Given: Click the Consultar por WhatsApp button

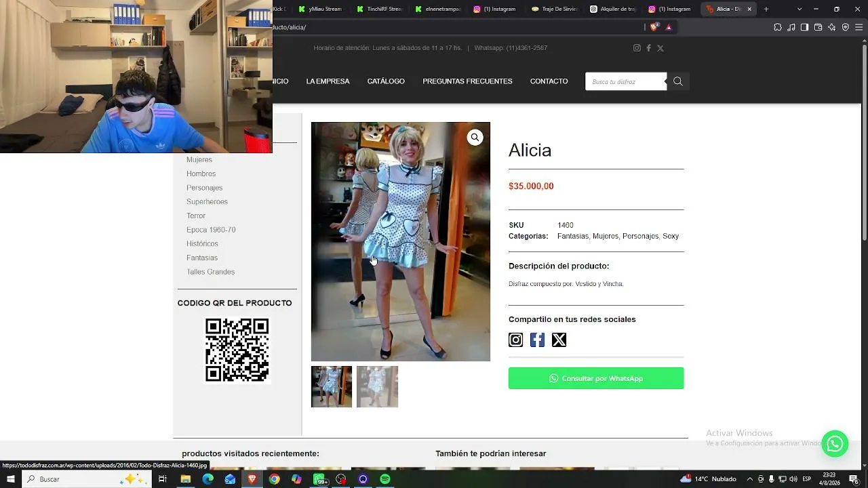Looking at the screenshot, I should click(596, 378).
